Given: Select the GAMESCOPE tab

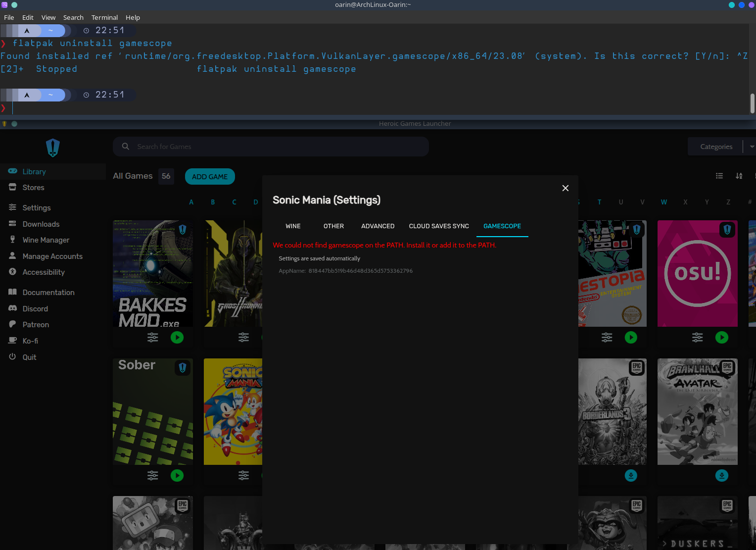Looking at the screenshot, I should pos(502,226).
